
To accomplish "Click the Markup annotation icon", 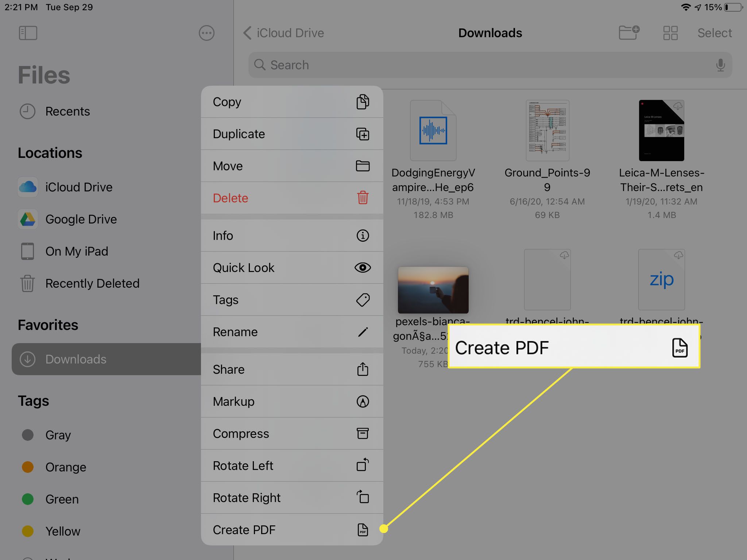I will click(362, 401).
